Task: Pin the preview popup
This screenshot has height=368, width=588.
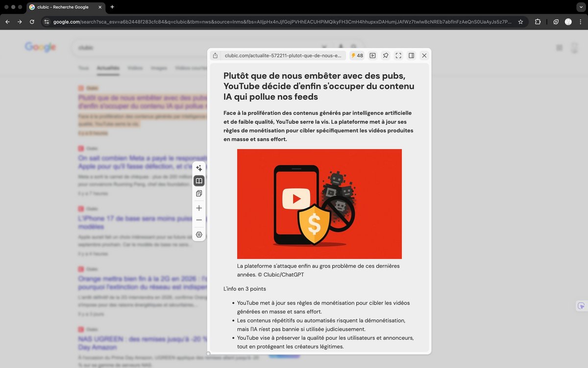Action: [386, 55]
